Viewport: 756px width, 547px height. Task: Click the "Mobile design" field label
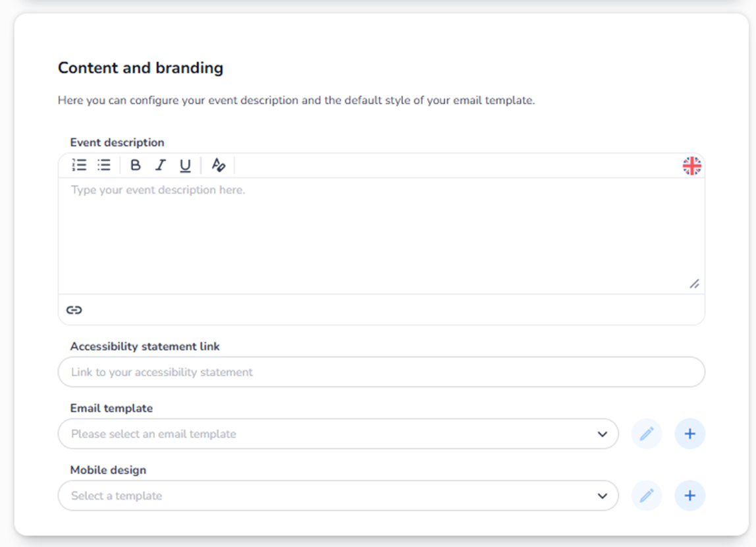point(108,470)
